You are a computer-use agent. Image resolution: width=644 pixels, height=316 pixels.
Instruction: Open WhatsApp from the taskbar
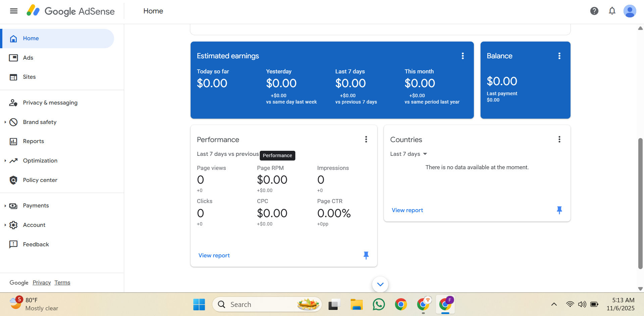click(x=379, y=304)
